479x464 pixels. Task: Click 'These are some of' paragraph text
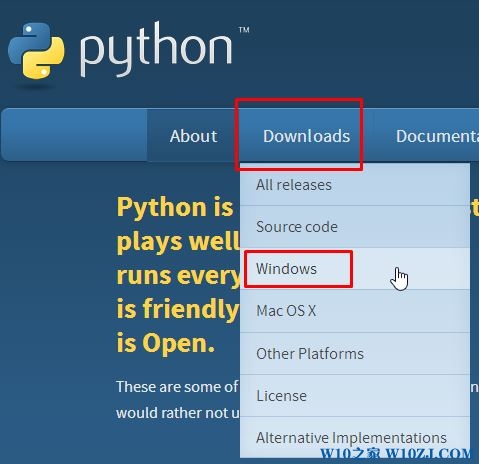pyautogui.click(x=177, y=387)
